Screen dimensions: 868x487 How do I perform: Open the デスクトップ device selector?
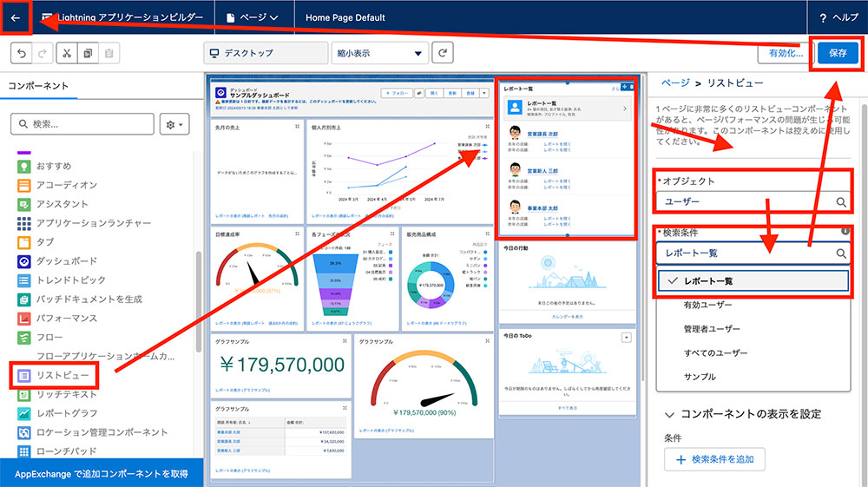(x=266, y=53)
